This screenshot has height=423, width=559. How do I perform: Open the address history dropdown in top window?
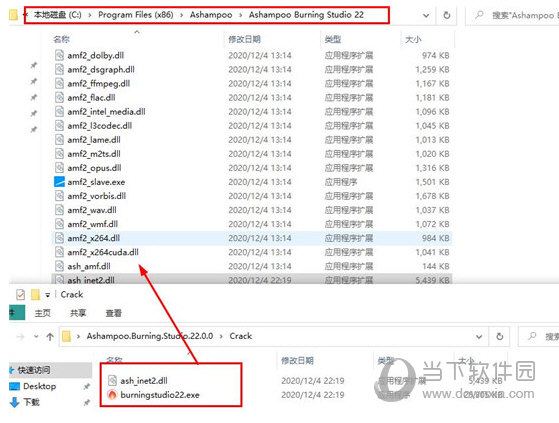coord(426,16)
